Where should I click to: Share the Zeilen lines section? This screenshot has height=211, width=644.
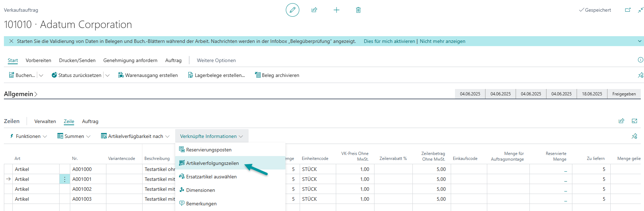coord(621,121)
